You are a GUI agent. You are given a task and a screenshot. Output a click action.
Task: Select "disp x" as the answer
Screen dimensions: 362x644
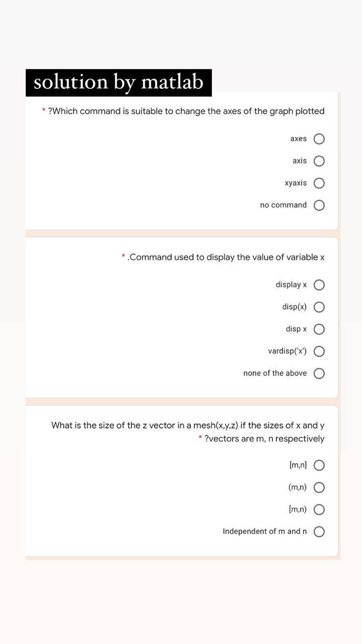point(319,329)
